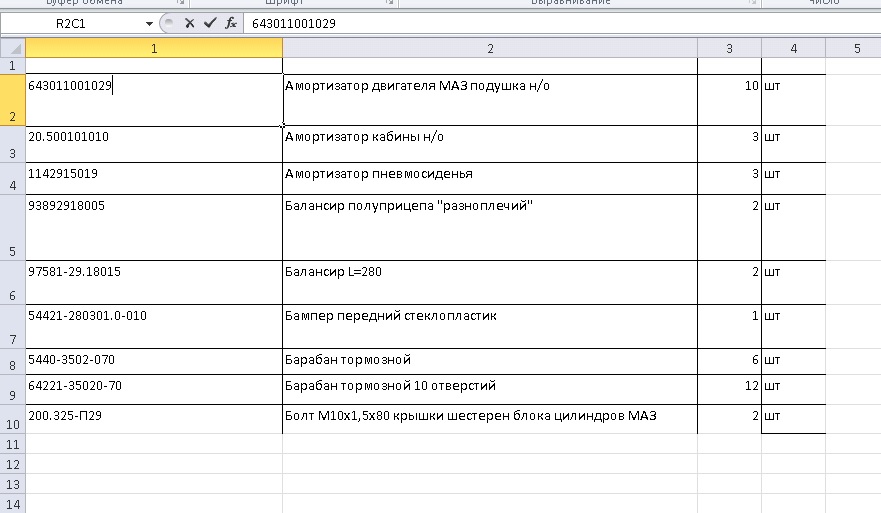
Task: Select column 4 header
Action: [x=793, y=48]
